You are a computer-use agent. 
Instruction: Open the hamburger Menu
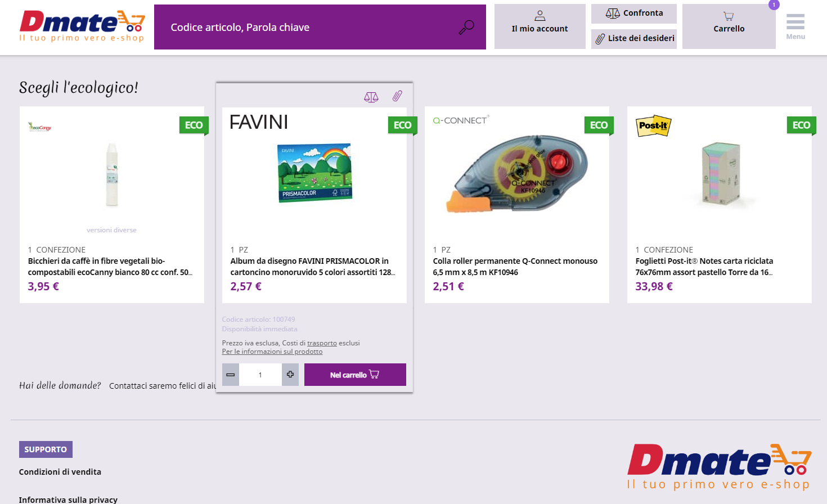(x=795, y=26)
